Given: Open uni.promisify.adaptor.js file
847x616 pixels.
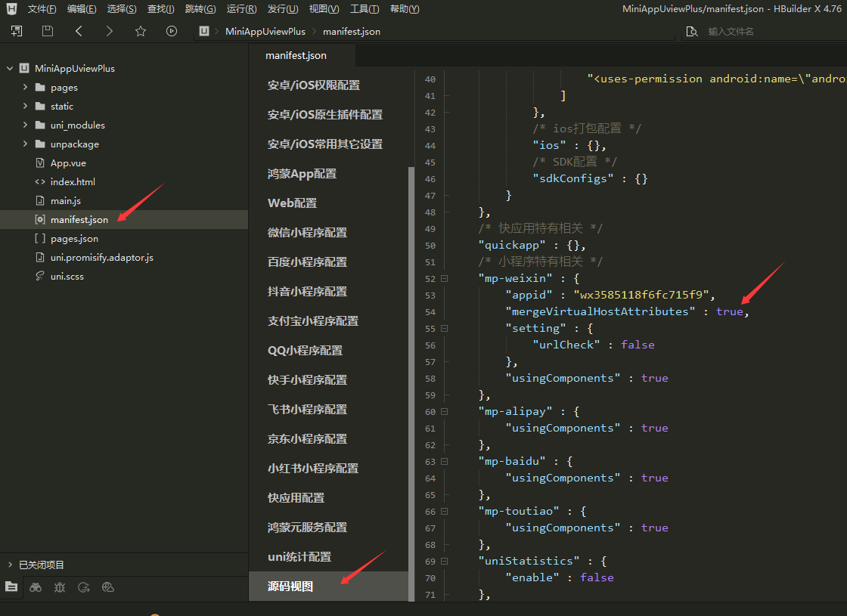Looking at the screenshot, I should pos(102,257).
